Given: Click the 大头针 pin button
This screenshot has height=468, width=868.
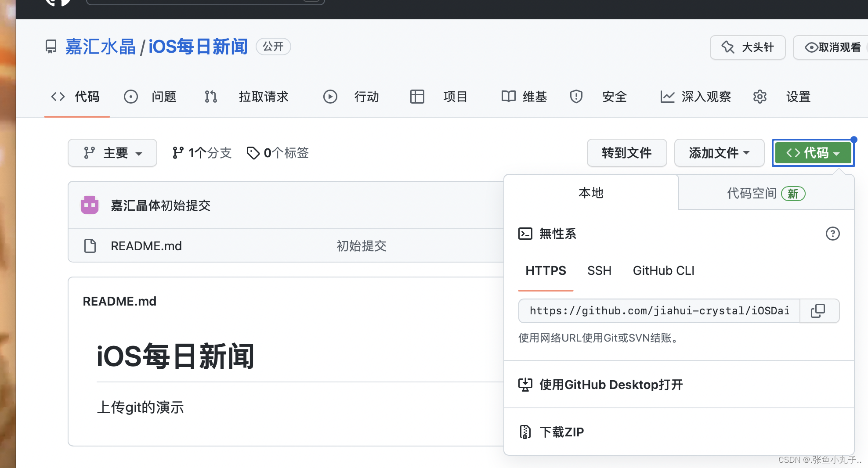Looking at the screenshot, I should click(x=748, y=47).
